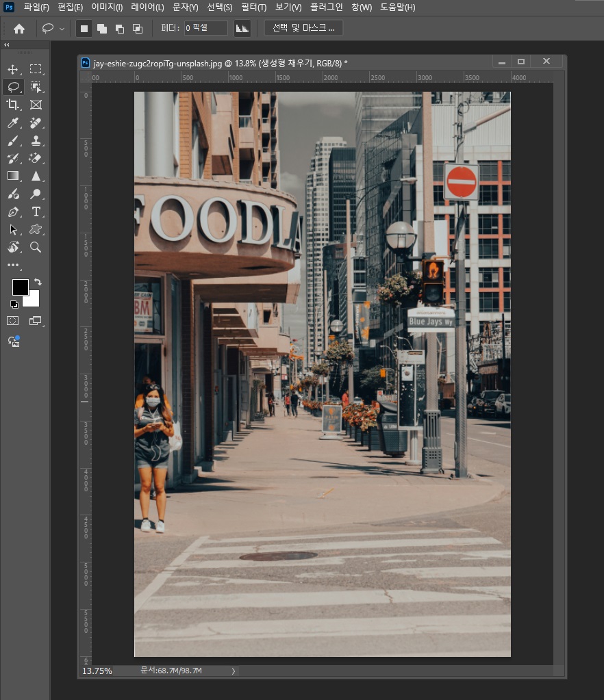Click the Home button in options bar

point(18,29)
